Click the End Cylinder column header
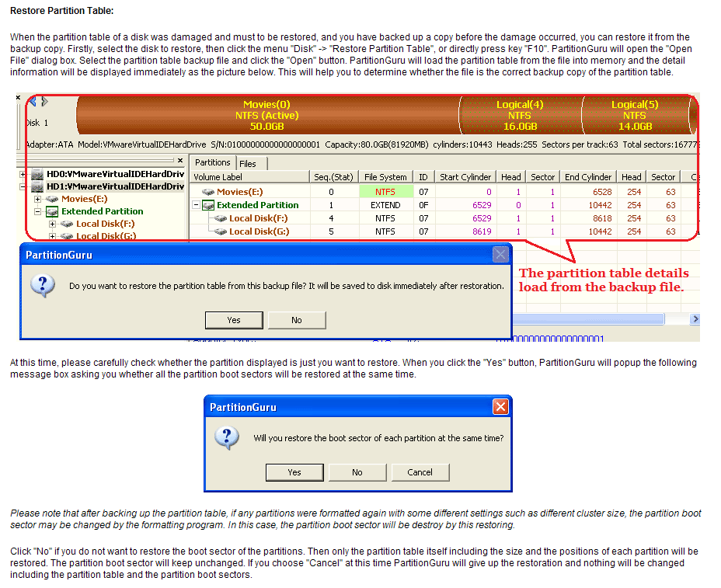 [x=587, y=177]
